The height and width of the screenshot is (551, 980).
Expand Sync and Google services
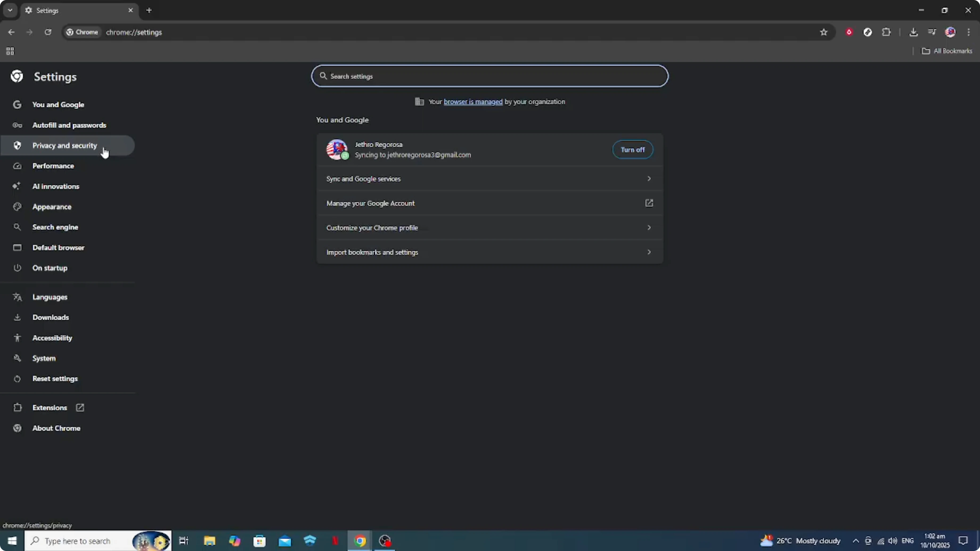[x=490, y=179]
